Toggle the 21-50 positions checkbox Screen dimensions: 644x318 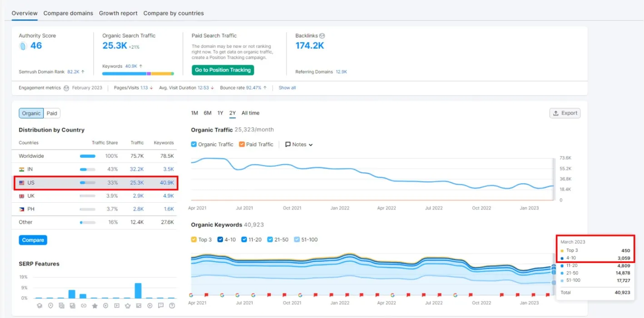pos(270,240)
